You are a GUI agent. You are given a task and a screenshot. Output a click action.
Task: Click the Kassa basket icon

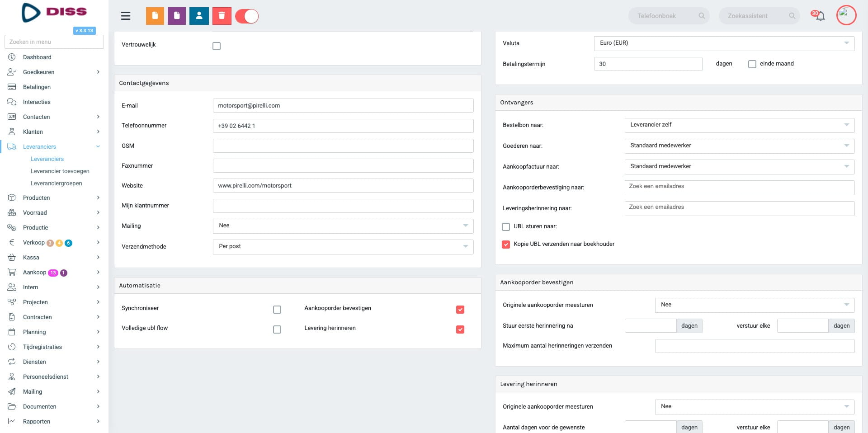[x=12, y=257]
